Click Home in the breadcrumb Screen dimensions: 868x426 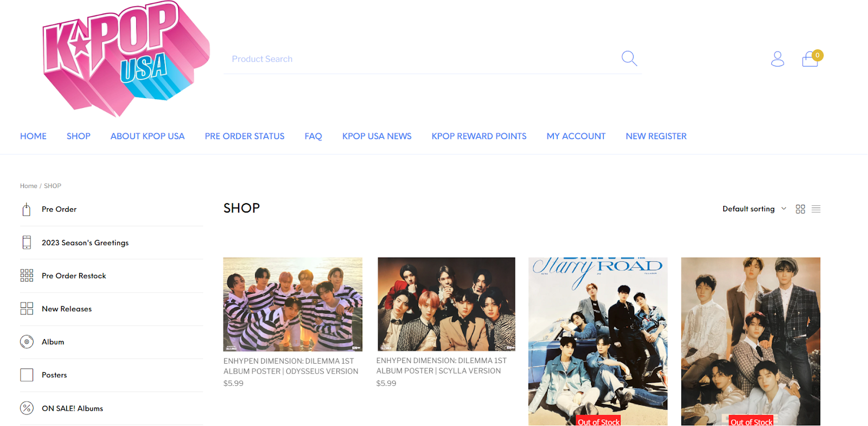coord(29,186)
